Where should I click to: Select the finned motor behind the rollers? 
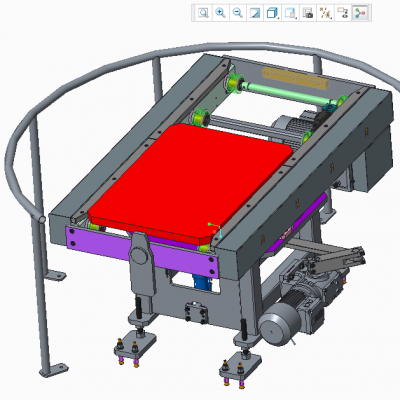pos(292,125)
